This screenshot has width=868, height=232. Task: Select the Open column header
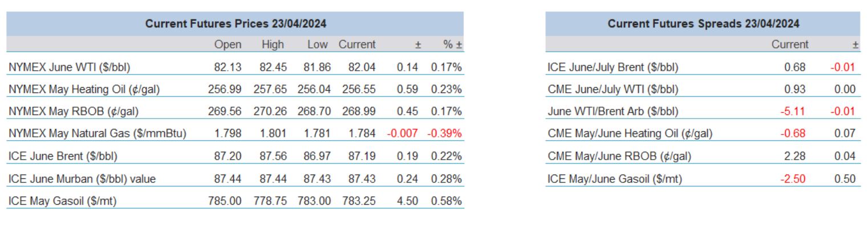click(228, 44)
